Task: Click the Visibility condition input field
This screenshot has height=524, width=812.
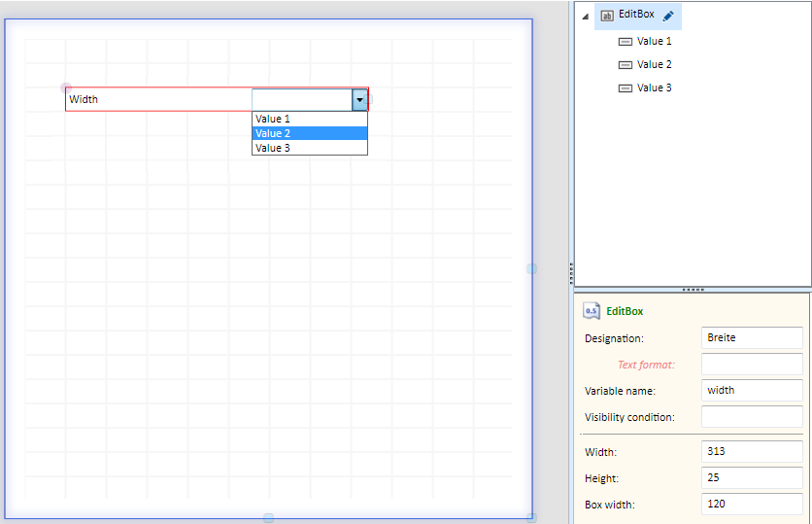Action: [x=751, y=417]
